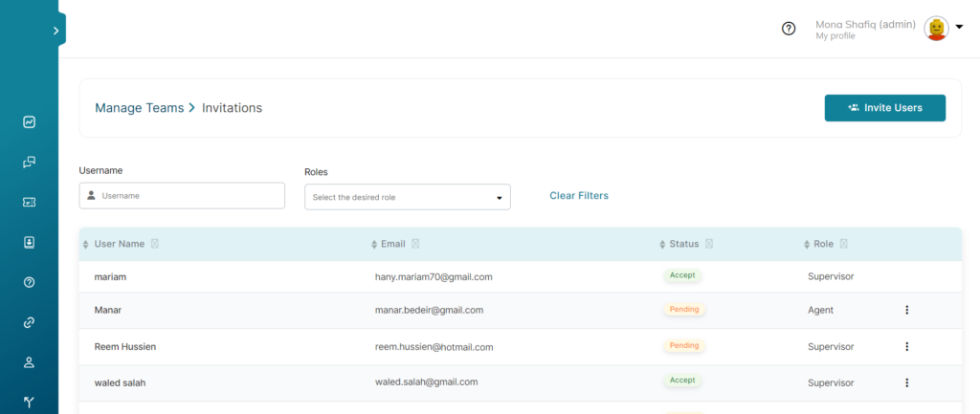This screenshot has height=414, width=980.
Task: Click the Pending badge in Reem Hussien row
Action: click(684, 345)
